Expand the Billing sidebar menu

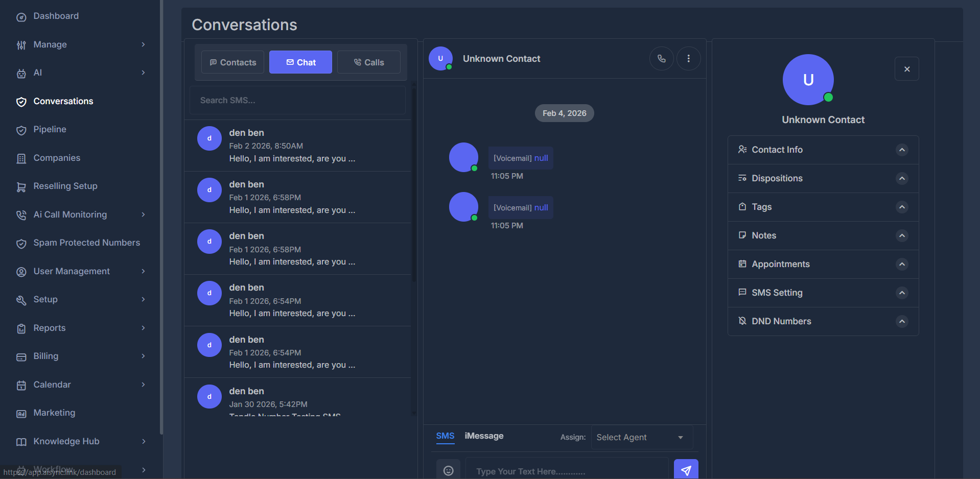coord(143,356)
